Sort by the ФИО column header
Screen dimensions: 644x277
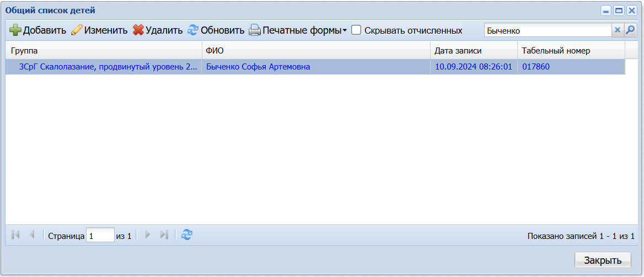316,51
